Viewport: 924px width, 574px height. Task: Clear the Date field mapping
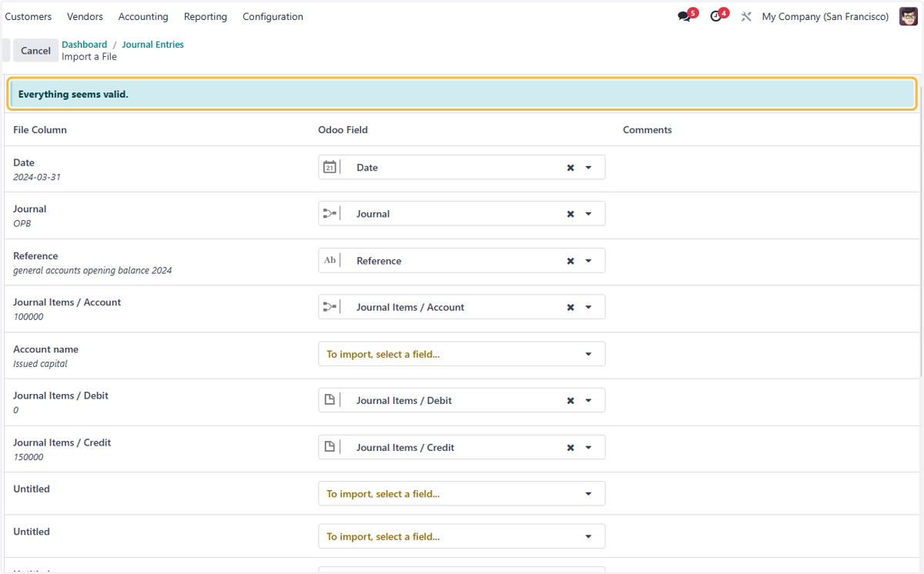click(571, 168)
